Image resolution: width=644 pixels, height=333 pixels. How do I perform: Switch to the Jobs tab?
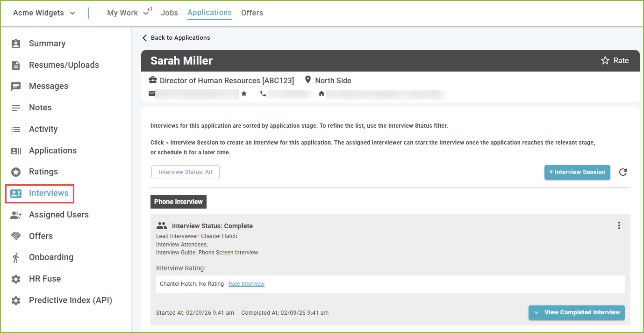coord(169,13)
